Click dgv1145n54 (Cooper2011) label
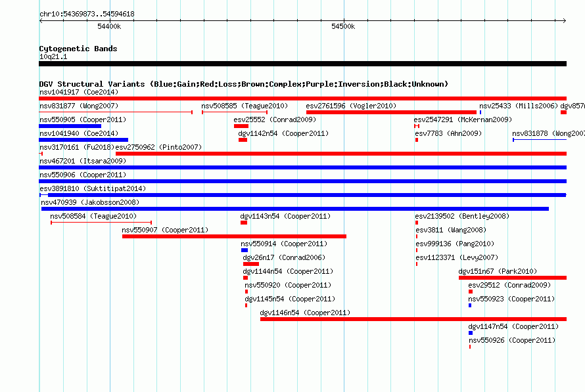 [x=289, y=299]
